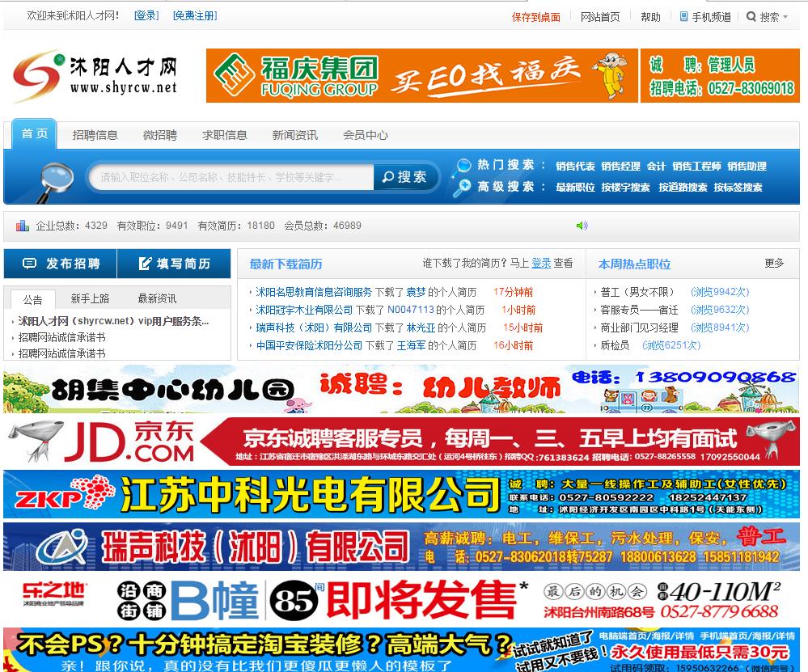Click advanced search 最新职位

click(575, 188)
